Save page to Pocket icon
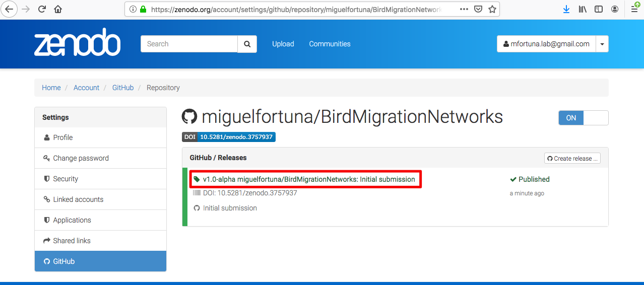This screenshot has height=285, width=644. [478, 9]
